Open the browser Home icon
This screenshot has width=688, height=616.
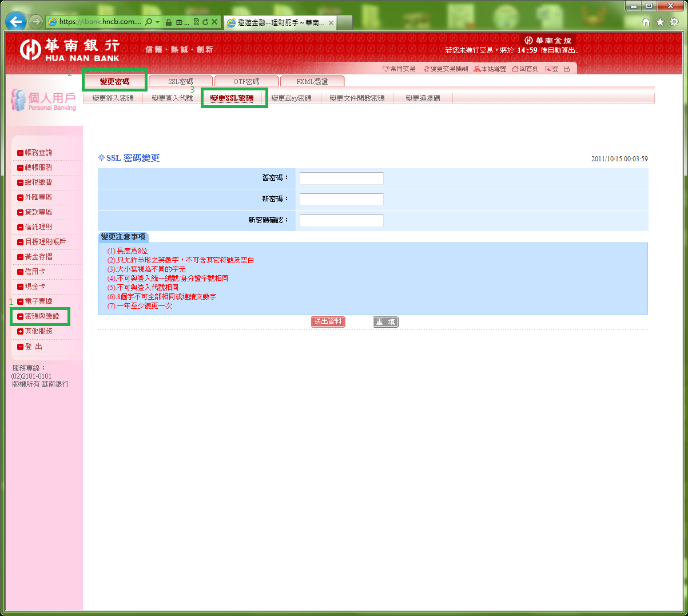(x=646, y=22)
